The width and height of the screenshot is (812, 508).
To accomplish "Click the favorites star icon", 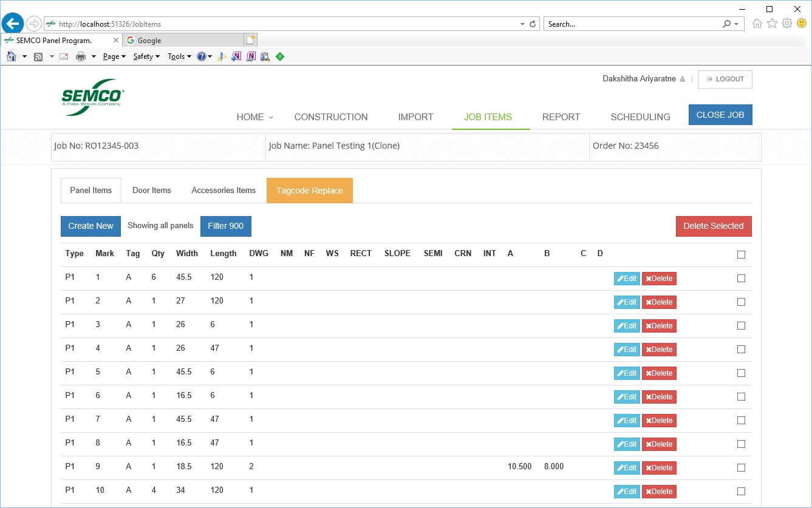I will coord(772,24).
